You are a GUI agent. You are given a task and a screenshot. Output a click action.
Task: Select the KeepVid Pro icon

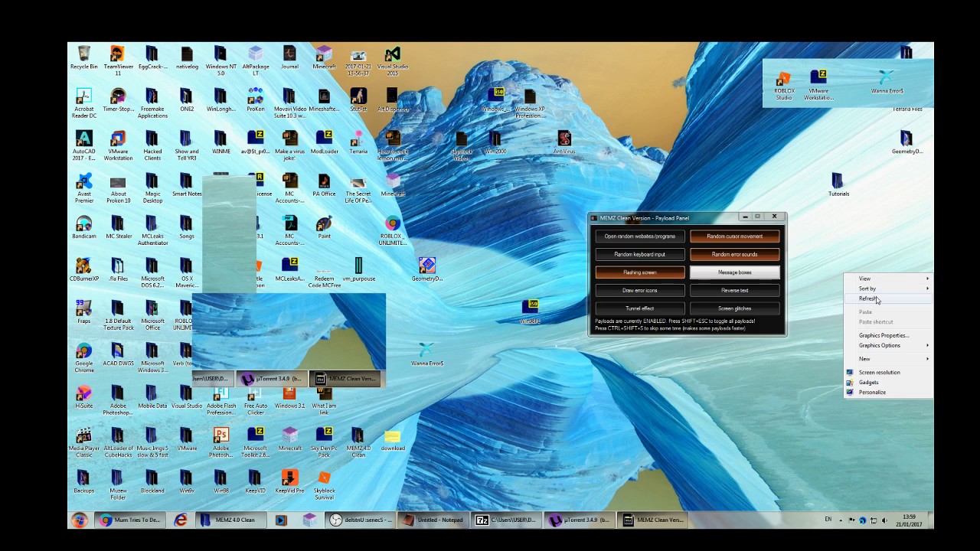289,481
